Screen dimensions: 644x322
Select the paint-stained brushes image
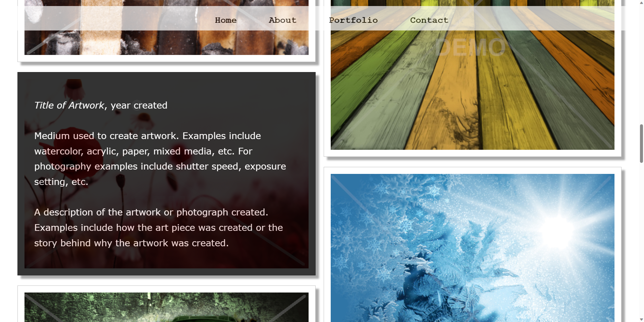166,43
